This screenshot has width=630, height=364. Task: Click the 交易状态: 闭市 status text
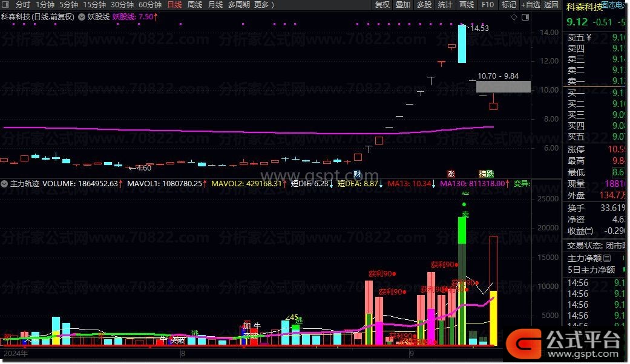[596, 245]
